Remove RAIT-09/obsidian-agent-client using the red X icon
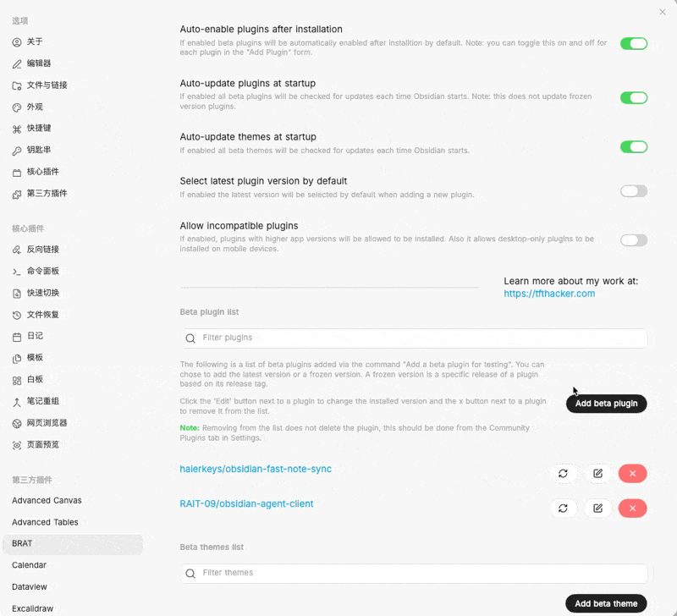Image resolution: width=677 pixels, height=616 pixels. [633, 508]
